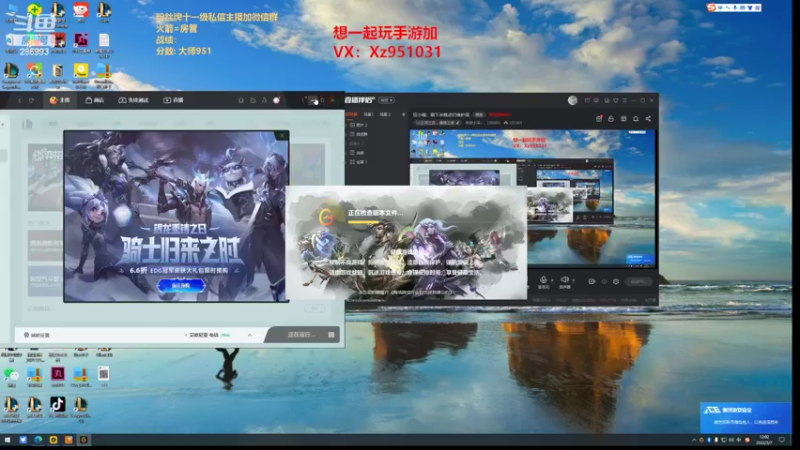Open the speaker options arrow
The image size is (800, 450).
(x=573, y=280)
